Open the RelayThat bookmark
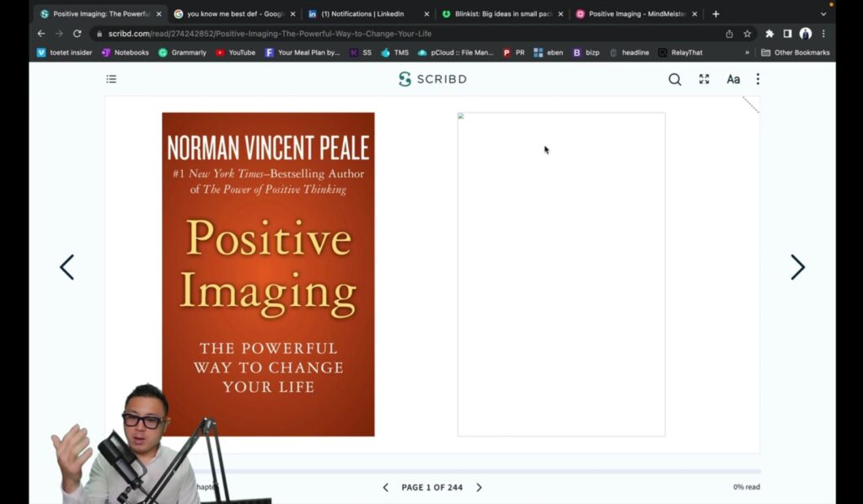The height and width of the screenshot is (504, 863). coord(681,53)
